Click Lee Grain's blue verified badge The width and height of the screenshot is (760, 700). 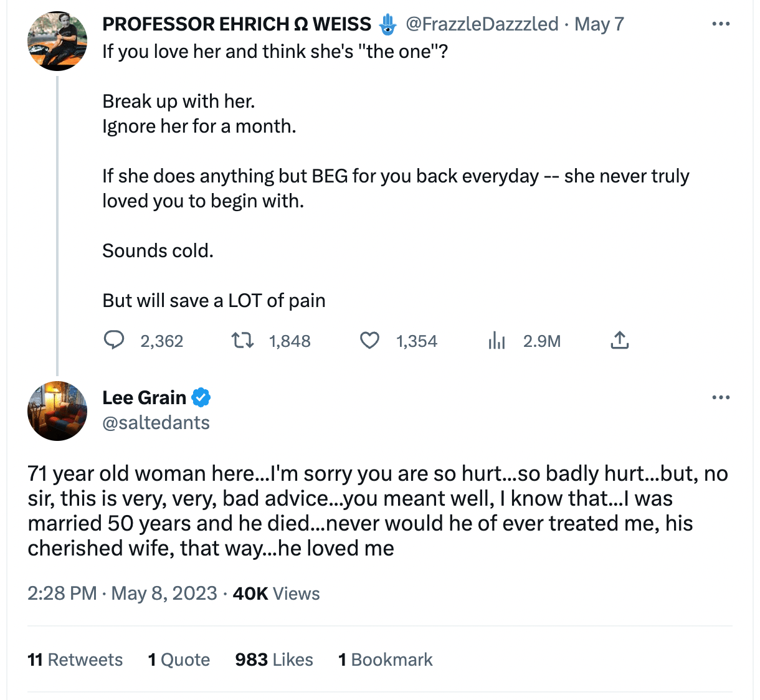pos(201,397)
